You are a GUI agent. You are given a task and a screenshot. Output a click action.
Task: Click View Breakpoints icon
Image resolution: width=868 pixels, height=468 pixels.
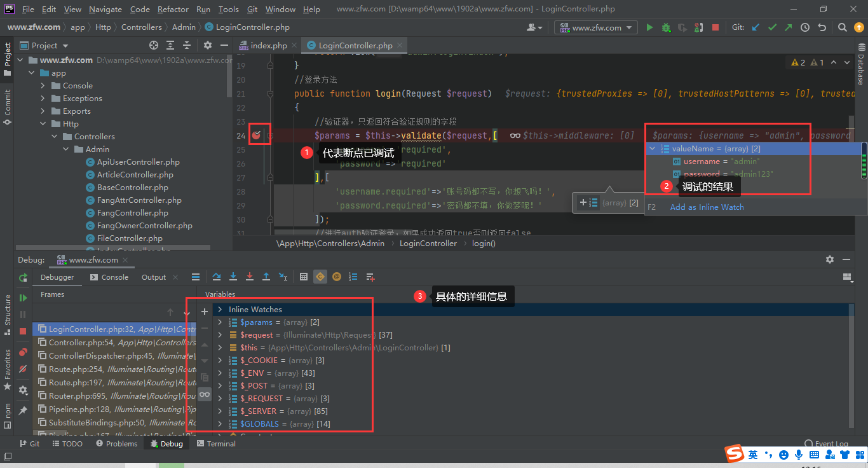click(23, 352)
